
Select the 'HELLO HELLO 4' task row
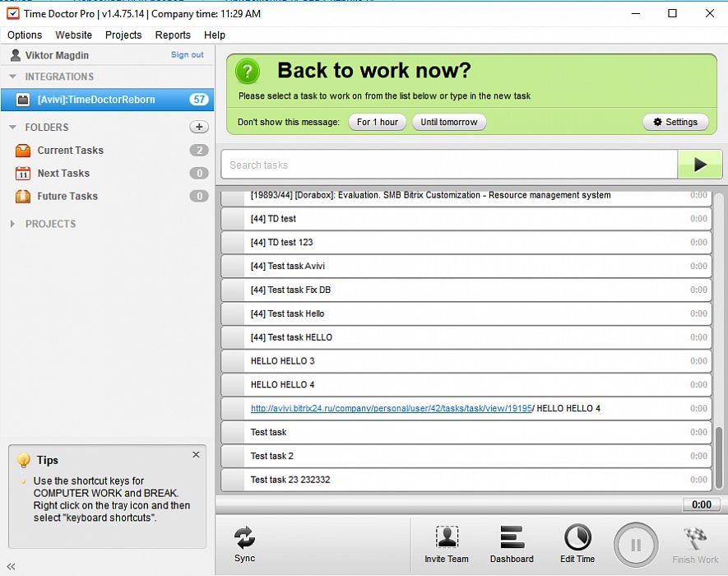point(466,384)
